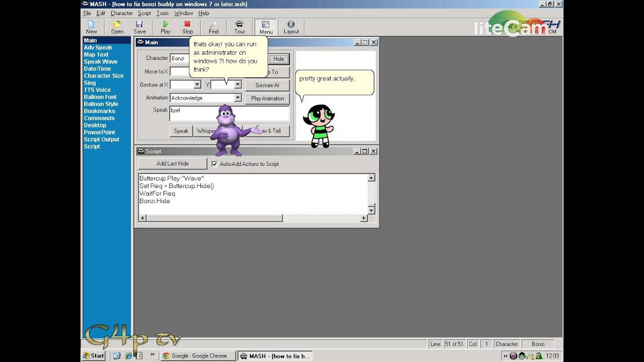Screen dimensions: 644x362
Task: Open Script Output sidebar item
Action: (x=102, y=139)
